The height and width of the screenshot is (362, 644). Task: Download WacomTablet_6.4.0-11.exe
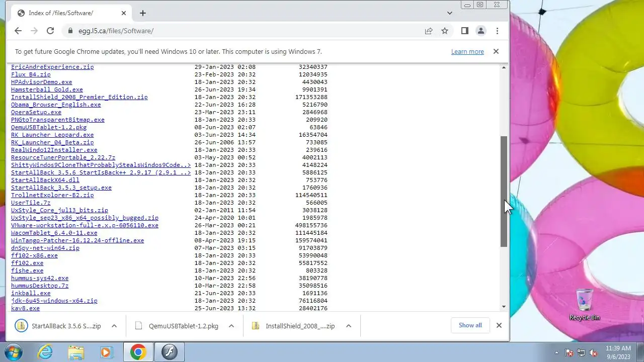coord(54,233)
